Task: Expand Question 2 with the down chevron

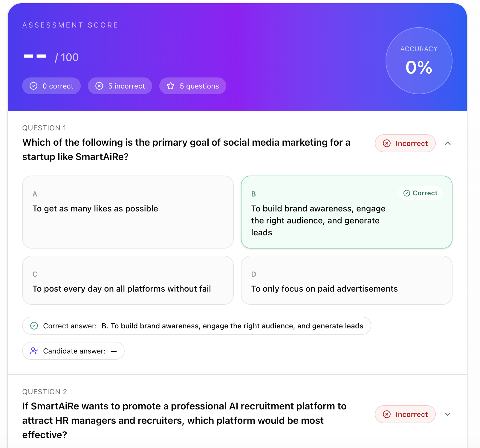Action: tap(447, 414)
